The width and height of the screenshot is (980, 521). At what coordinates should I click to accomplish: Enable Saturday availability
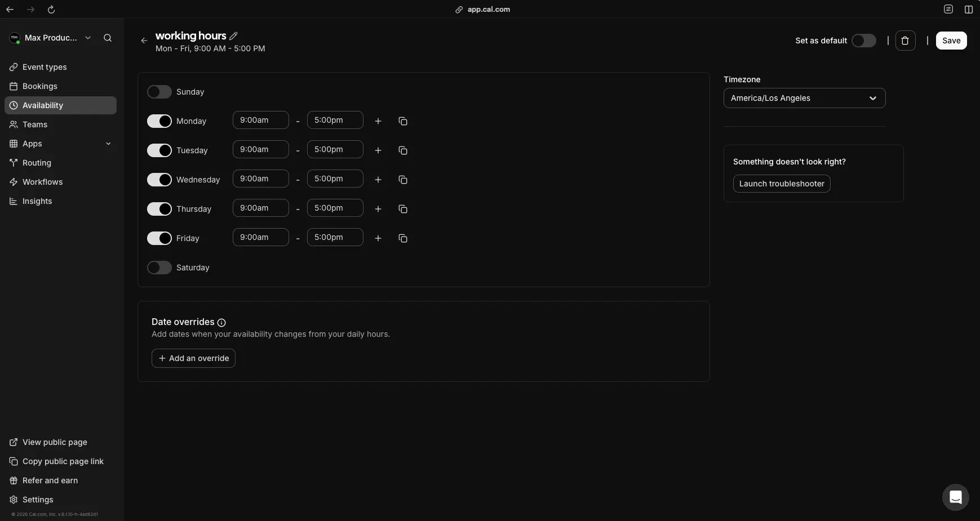159,268
